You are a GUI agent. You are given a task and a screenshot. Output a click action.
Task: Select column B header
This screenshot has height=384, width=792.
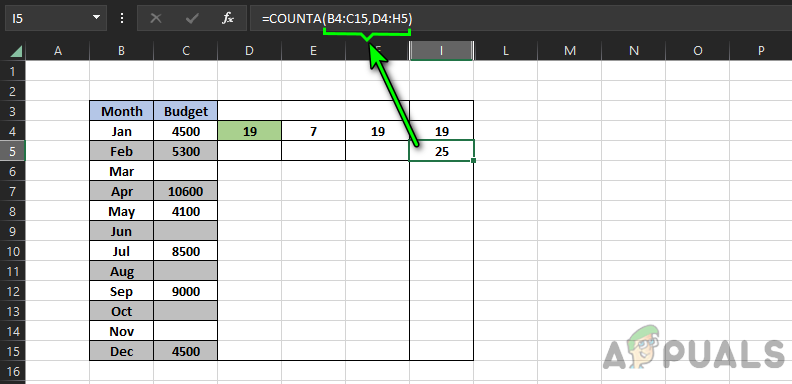click(x=121, y=51)
